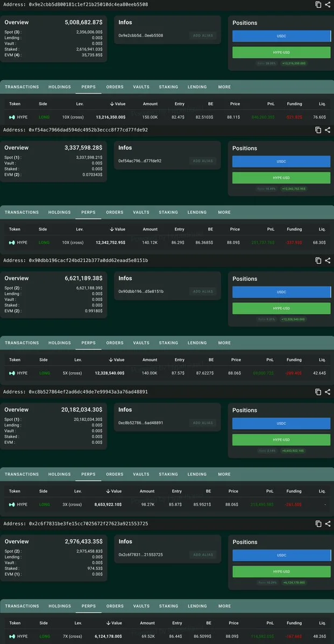Click HYPE token icon in 12,342,752.95$ row
334x644 pixels.
pos(12,242)
